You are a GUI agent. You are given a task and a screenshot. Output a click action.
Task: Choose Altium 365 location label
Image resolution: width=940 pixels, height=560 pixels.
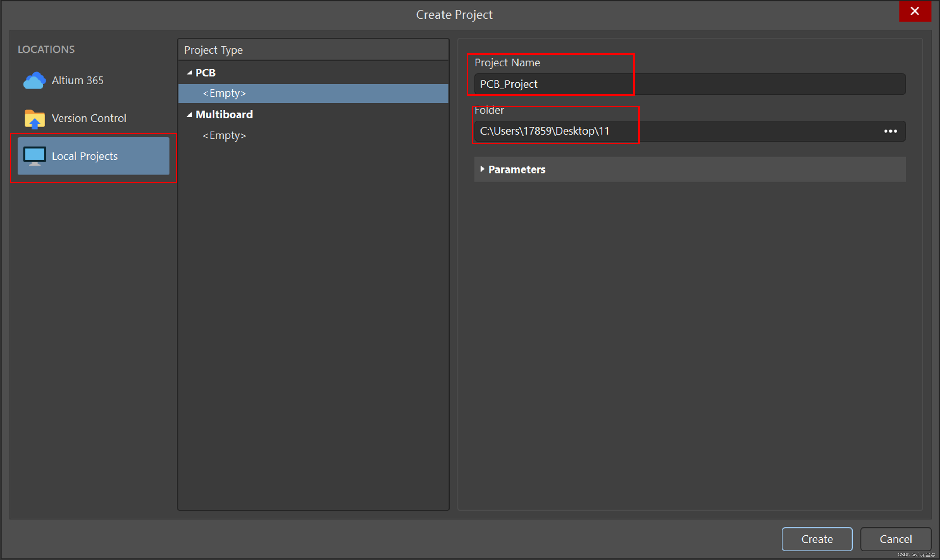pyautogui.click(x=77, y=80)
